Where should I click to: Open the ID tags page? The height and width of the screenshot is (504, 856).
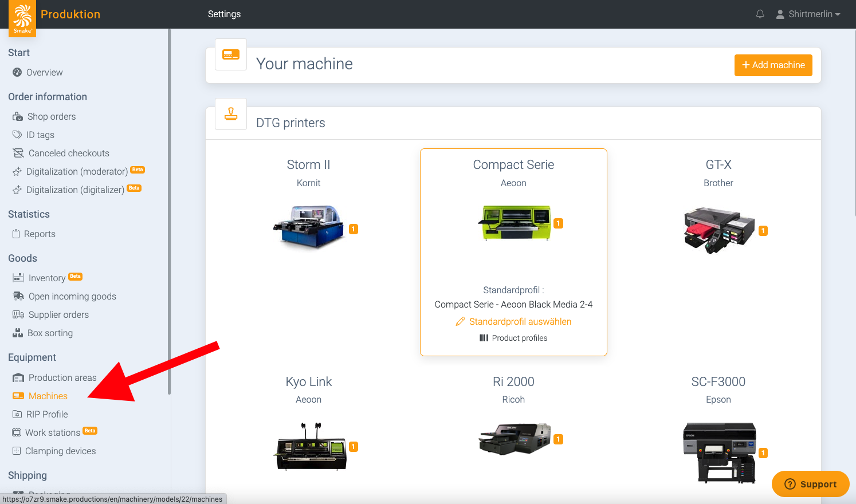point(40,135)
